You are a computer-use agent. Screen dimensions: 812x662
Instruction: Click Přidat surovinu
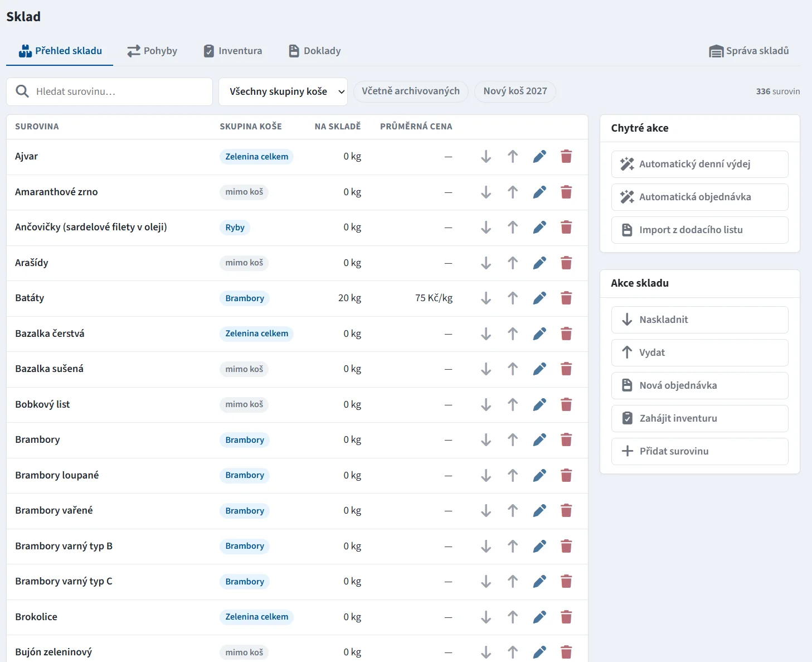click(x=699, y=451)
